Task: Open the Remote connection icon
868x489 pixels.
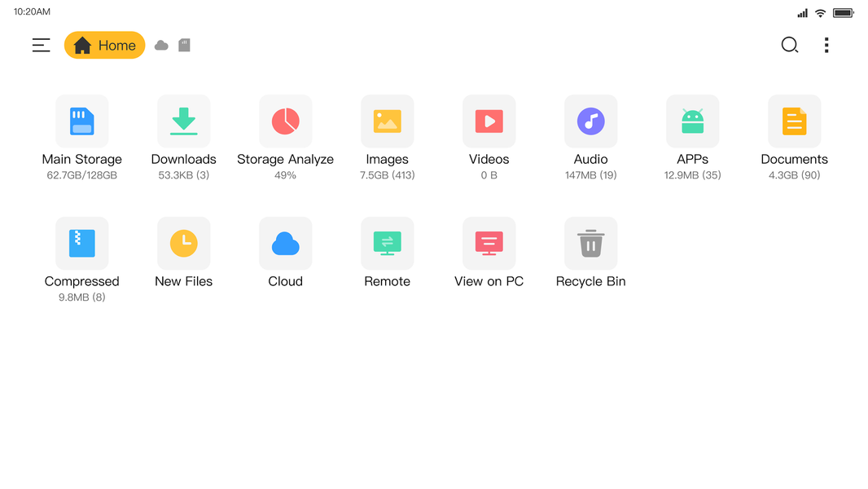Action: pyautogui.click(x=387, y=243)
